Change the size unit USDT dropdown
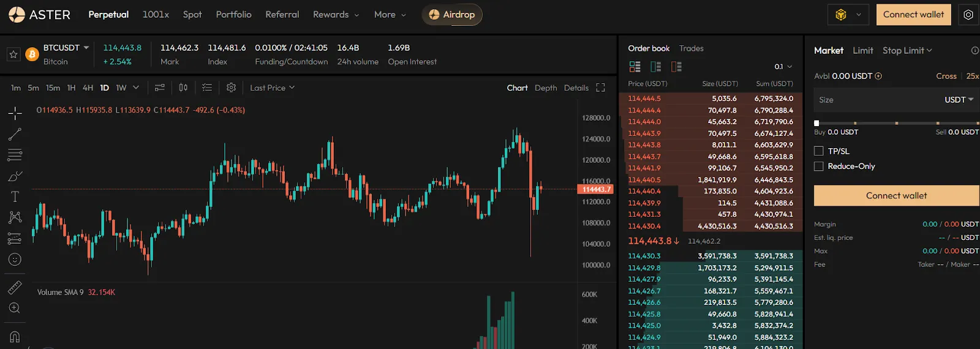Screen dimensions: 980x349 (x=959, y=100)
